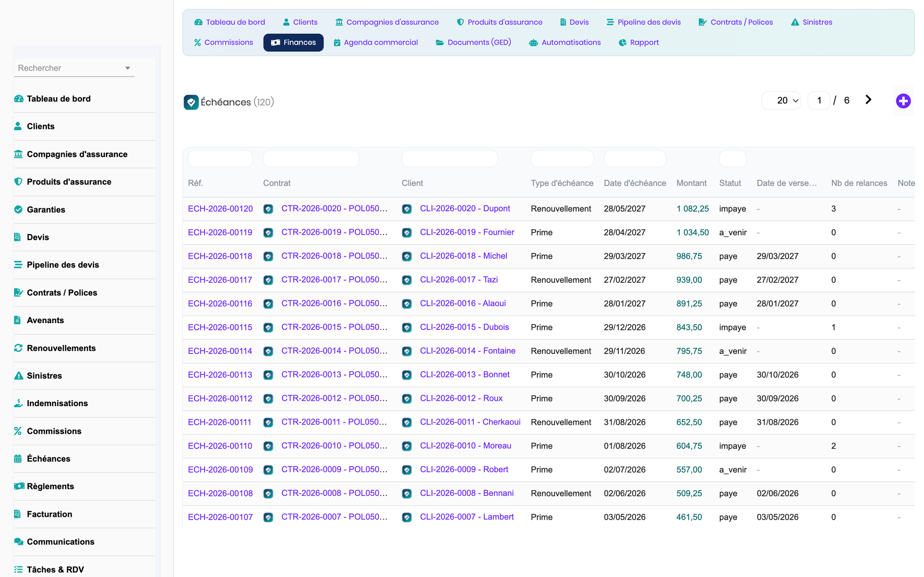Click the Contrat column filter field

pos(311,158)
